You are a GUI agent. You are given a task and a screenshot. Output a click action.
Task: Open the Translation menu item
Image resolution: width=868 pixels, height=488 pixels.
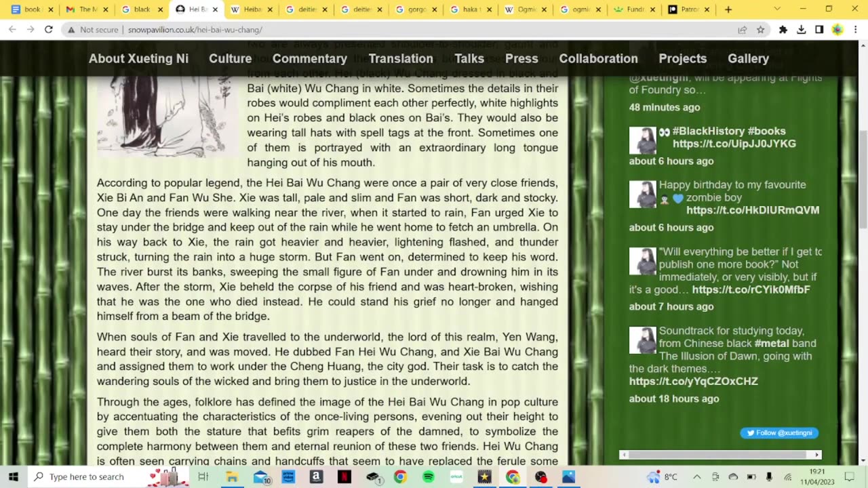[401, 58]
